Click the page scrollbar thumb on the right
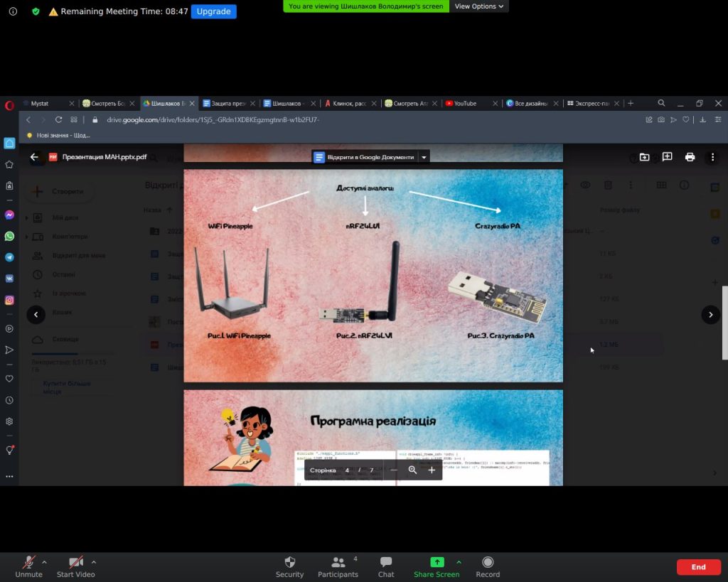This screenshot has height=582, width=728. coord(724,323)
